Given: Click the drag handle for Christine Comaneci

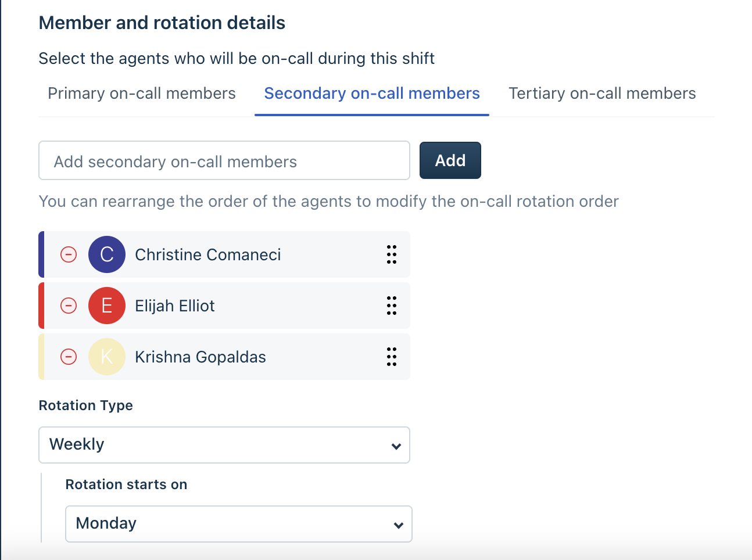Looking at the screenshot, I should click(392, 254).
